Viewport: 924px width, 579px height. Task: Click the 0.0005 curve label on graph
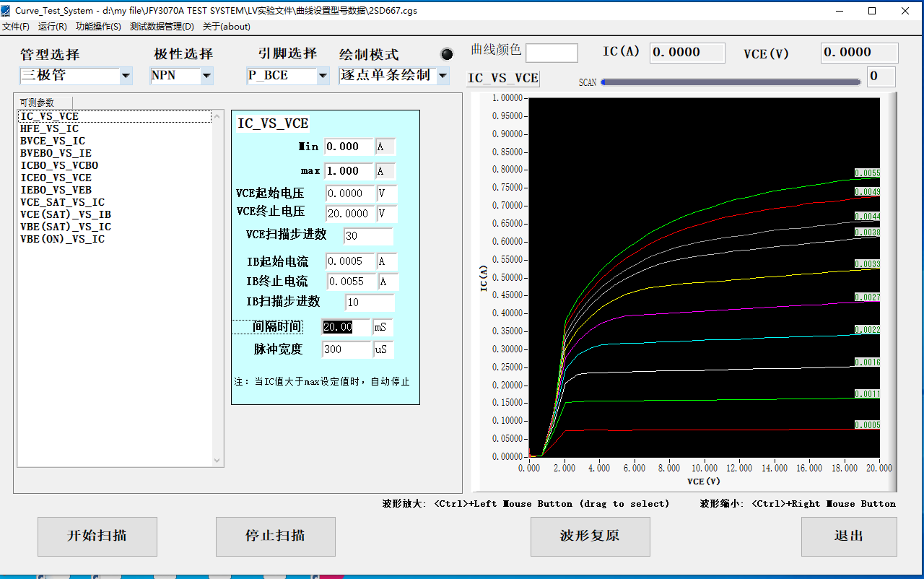[867, 425]
